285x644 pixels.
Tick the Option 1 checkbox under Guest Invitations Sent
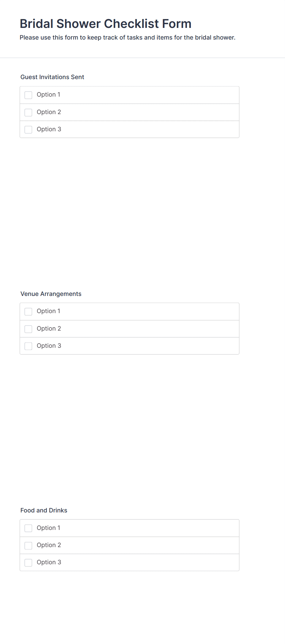[28, 95]
